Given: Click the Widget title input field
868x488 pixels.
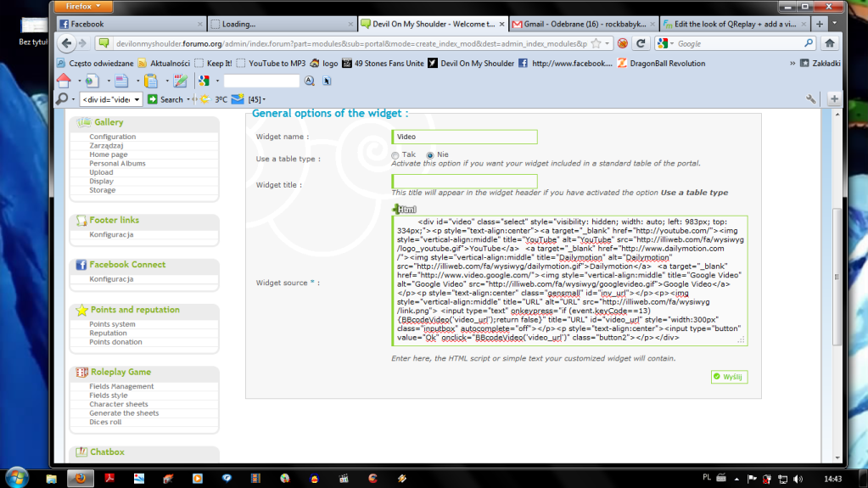Looking at the screenshot, I should pos(464,181).
